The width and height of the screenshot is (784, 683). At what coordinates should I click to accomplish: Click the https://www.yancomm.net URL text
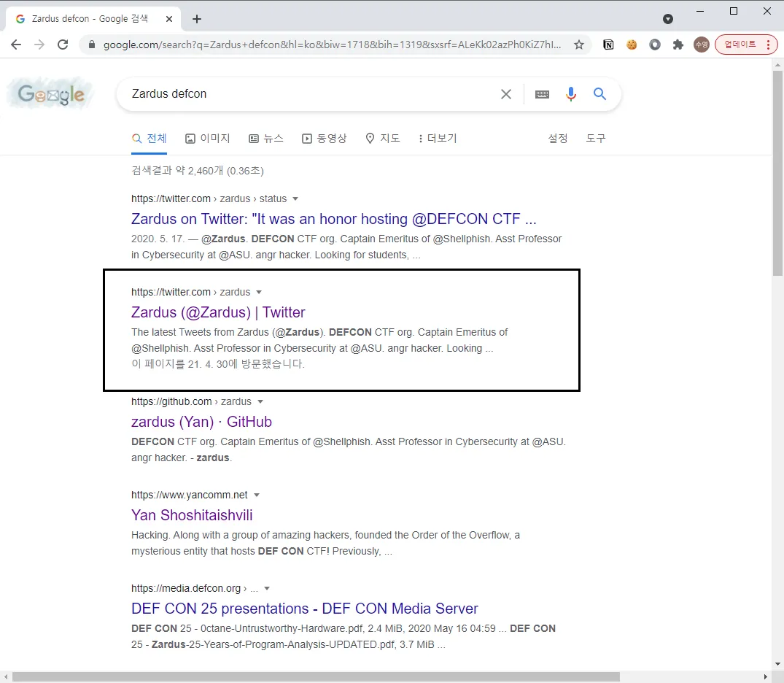coord(190,495)
